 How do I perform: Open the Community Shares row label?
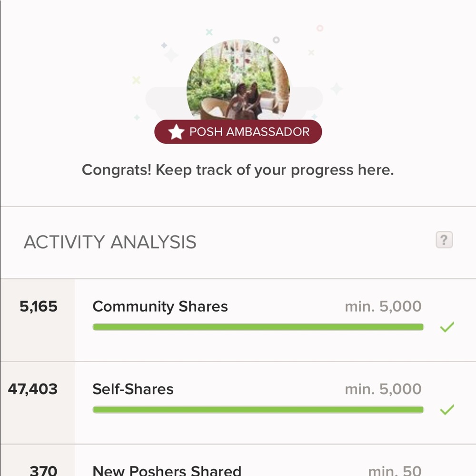160,307
